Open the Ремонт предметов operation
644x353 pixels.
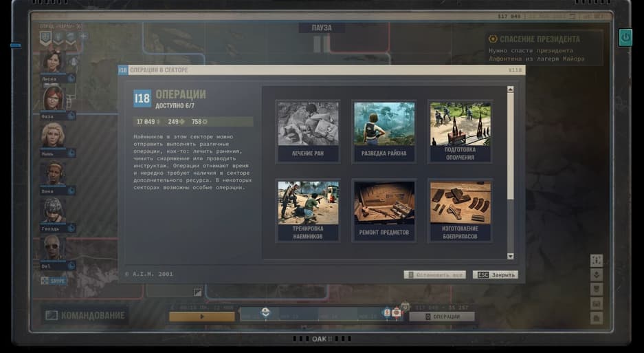[x=384, y=211]
